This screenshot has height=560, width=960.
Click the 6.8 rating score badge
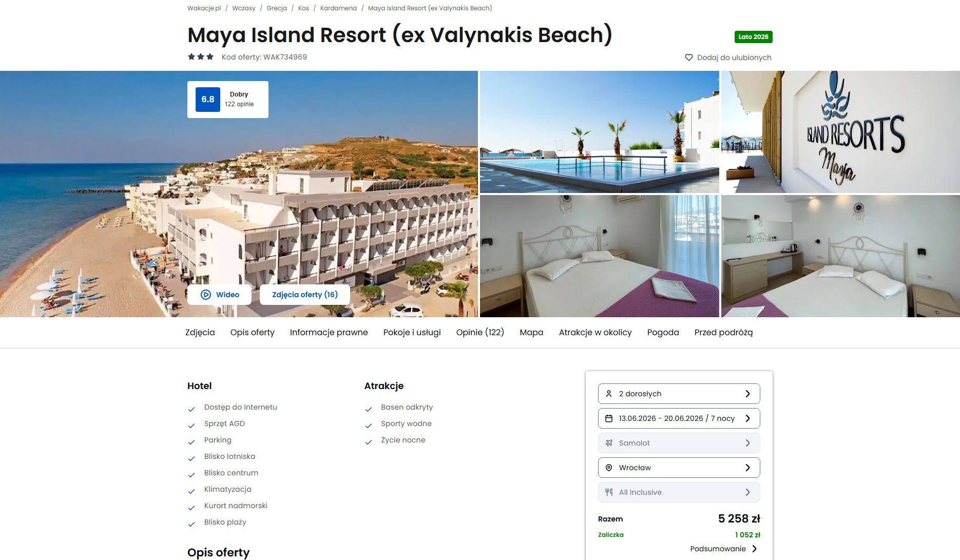click(208, 100)
